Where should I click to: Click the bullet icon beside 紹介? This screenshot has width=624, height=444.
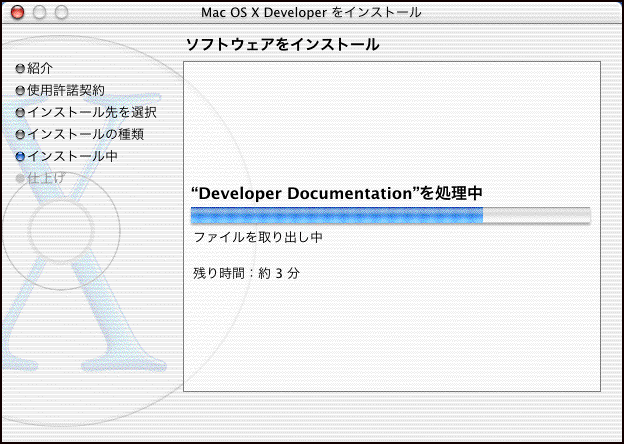click(20, 69)
